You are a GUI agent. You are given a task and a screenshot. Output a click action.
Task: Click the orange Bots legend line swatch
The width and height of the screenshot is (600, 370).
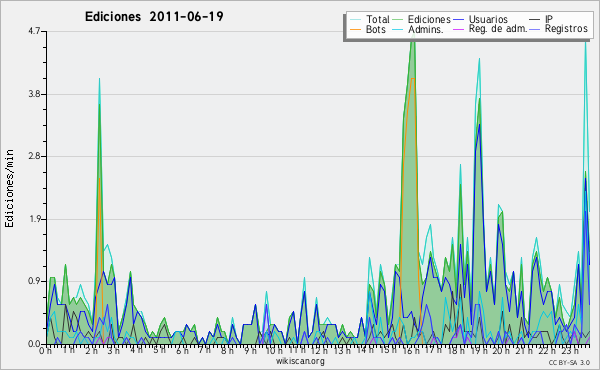coord(355,29)
